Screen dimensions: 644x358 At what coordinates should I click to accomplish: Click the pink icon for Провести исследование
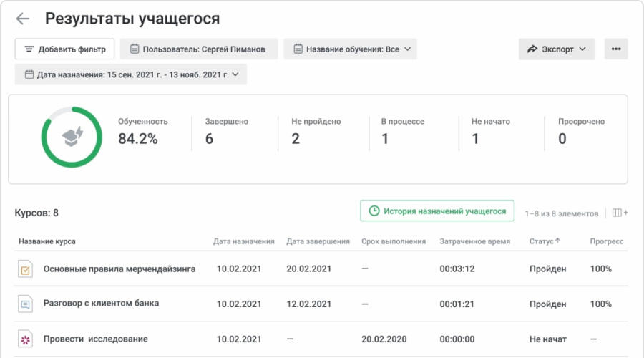[25, 339]
